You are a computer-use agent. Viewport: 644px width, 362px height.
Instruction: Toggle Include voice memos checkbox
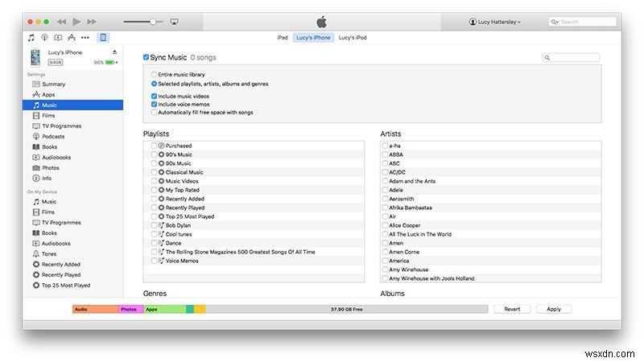(154, 105)
